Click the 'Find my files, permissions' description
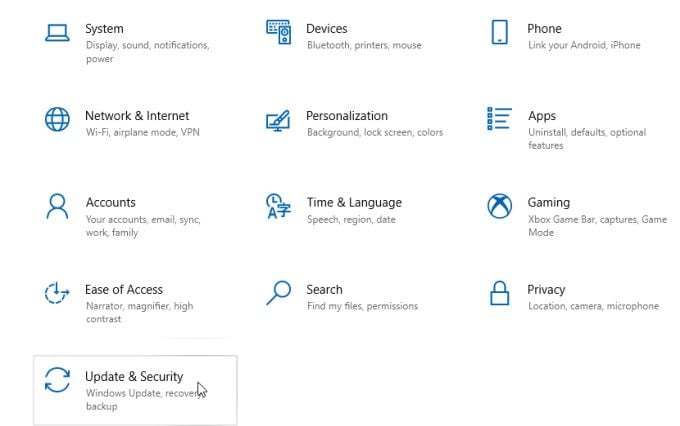The height and width of the screenshot is (426, 680). [x=362, y=306]
